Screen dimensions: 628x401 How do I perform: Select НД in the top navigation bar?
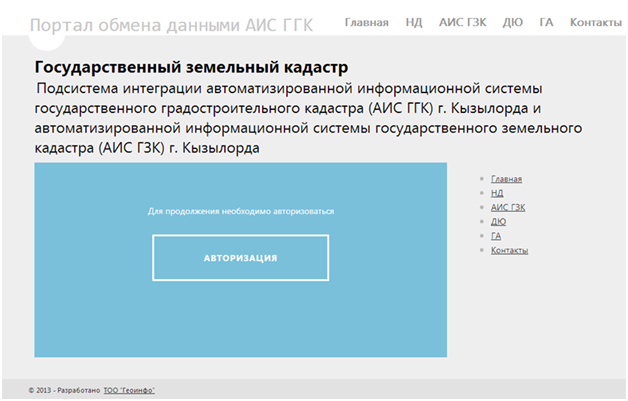click(414, 22)
